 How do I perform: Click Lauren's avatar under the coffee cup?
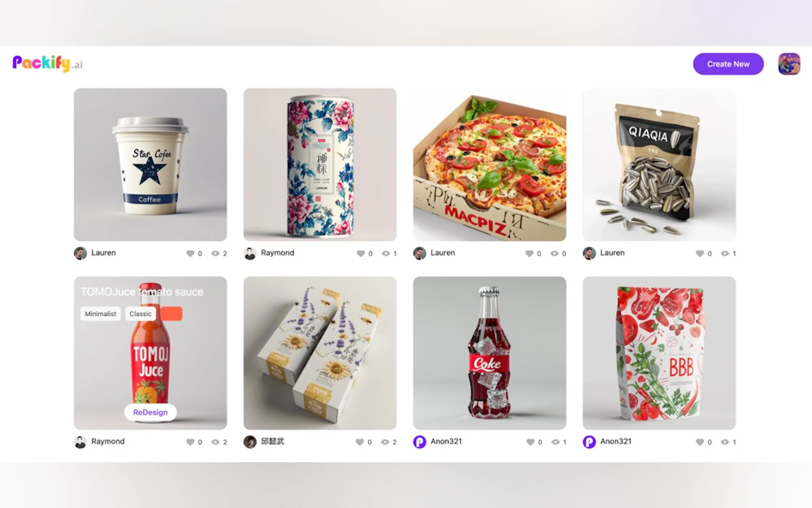tap(80, 253)
